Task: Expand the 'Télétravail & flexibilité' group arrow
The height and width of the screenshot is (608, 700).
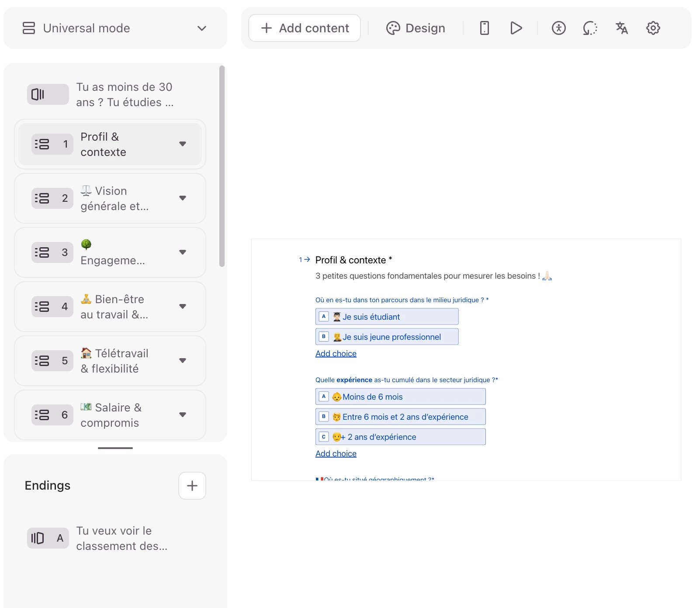Action: tap(183, 361)
